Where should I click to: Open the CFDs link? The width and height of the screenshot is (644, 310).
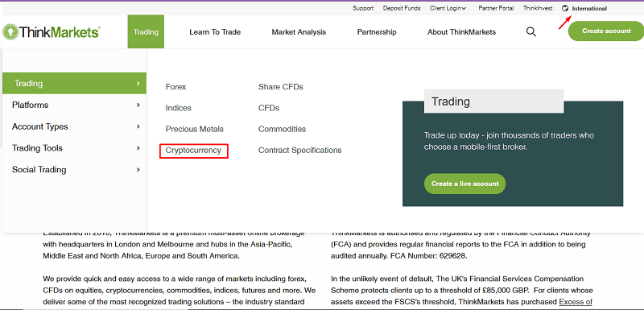click(x=269, y=108)
